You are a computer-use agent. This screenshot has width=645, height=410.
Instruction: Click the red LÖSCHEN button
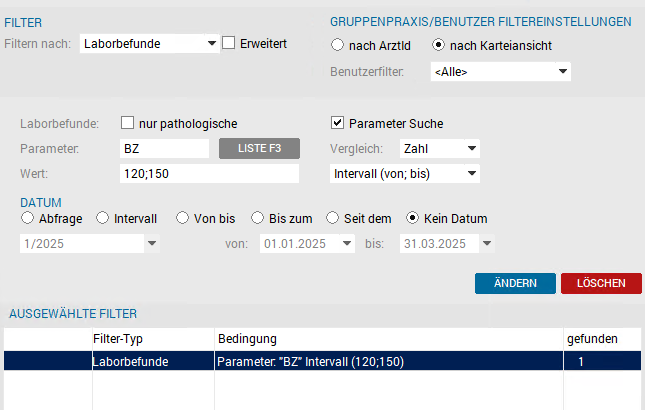point(601,283)
